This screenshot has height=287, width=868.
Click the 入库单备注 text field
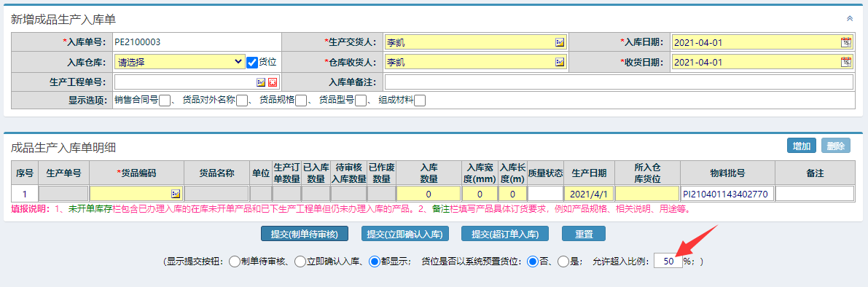click(x=619, y=82)
